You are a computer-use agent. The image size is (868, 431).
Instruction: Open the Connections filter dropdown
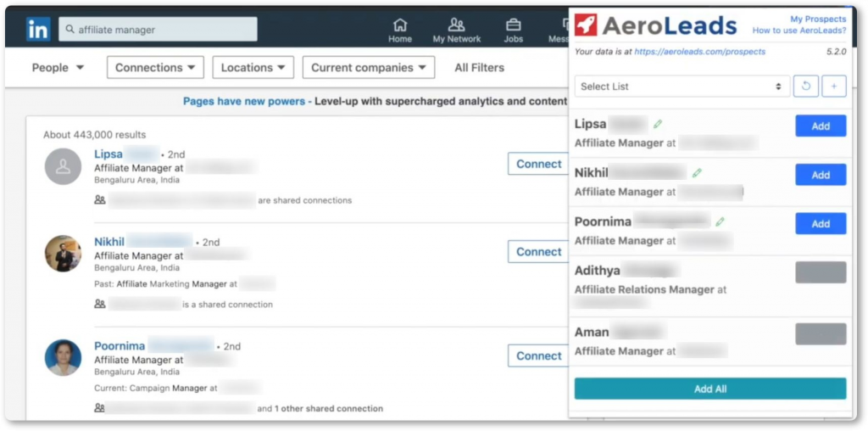click(x=156, y=68)
